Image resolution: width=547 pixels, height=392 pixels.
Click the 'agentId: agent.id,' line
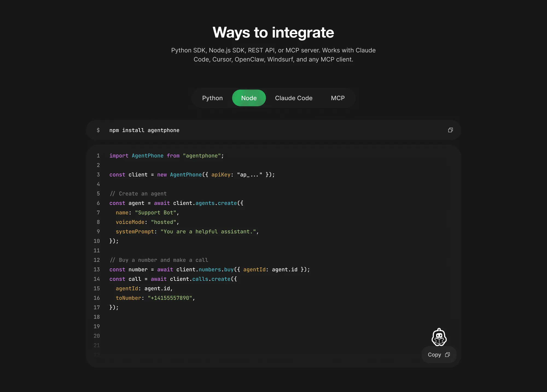tap(144, 288)
